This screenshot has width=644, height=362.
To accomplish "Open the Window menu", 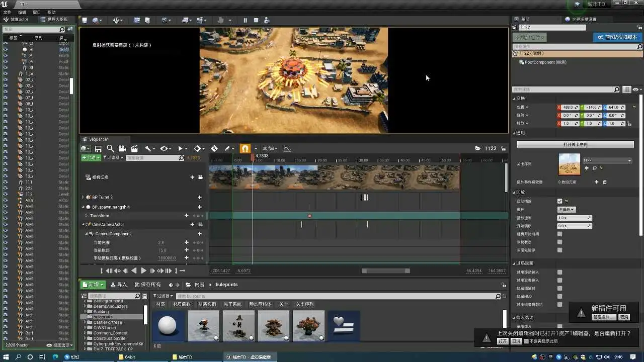I will [x=37, y=12].
